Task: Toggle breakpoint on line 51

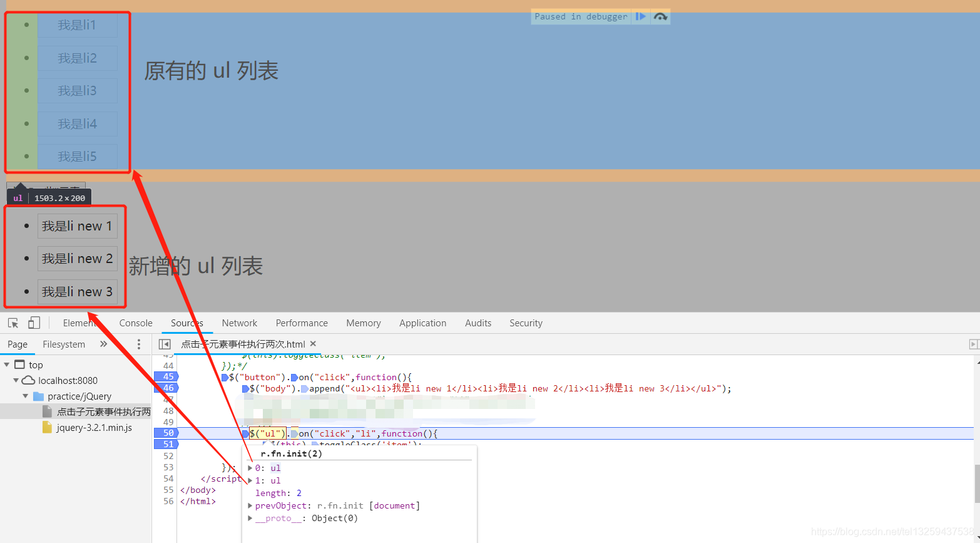Action: [x=166, y=444]
